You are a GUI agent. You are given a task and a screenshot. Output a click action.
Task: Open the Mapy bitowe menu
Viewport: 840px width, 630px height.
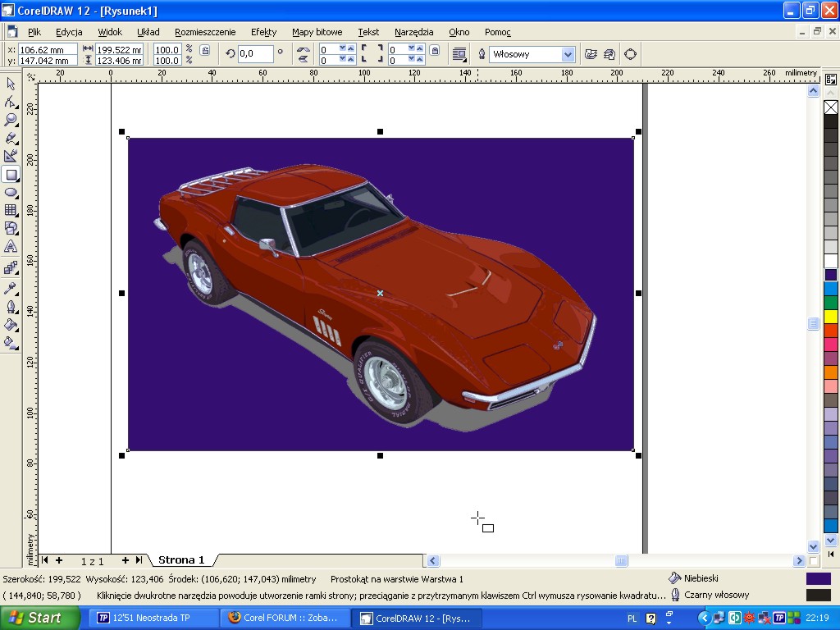(x=317, y=32)
